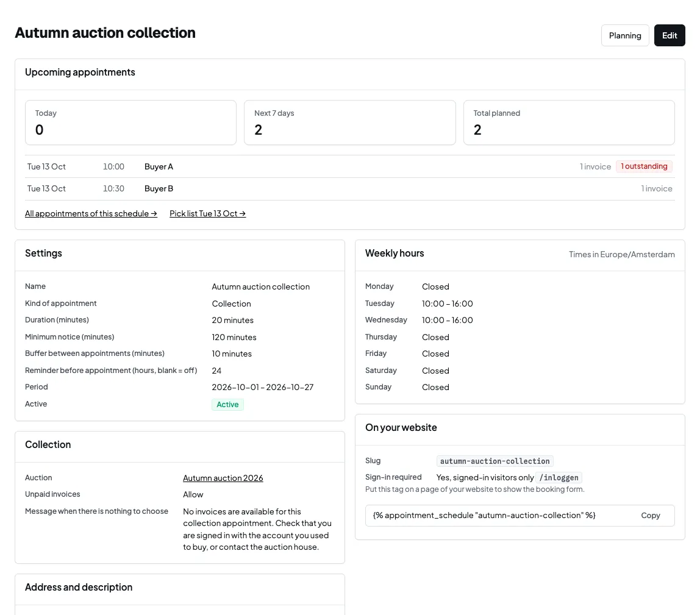This screenshot has width=700, height=615.
Task: Copy the appointment schedule tag
Action: [650, 516]
